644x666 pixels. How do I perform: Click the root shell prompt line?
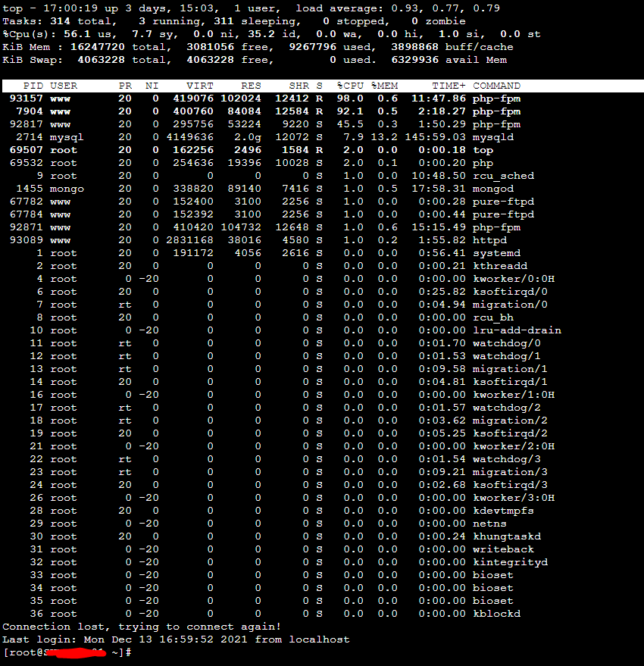[67, 652]
